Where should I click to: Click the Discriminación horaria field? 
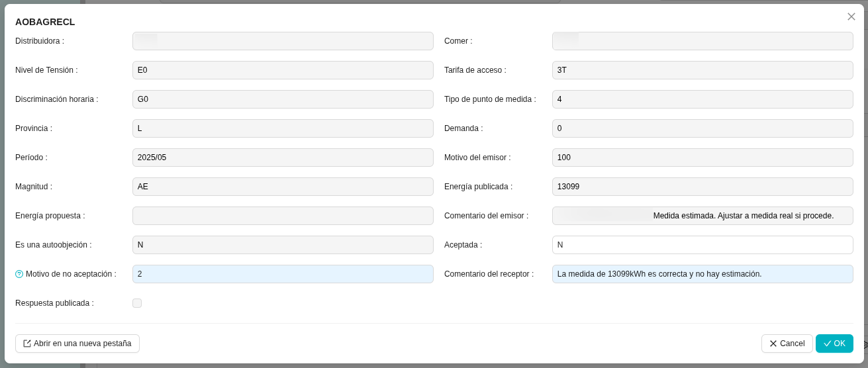(x=283, y=99)
